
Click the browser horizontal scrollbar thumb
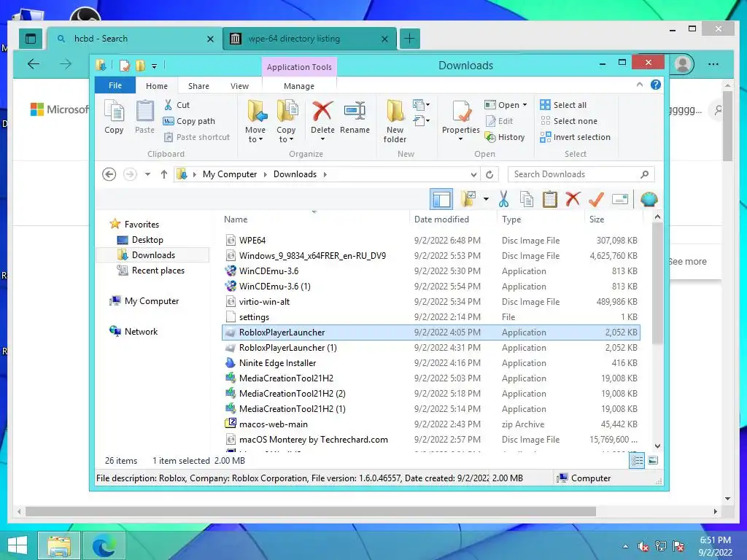311,511
